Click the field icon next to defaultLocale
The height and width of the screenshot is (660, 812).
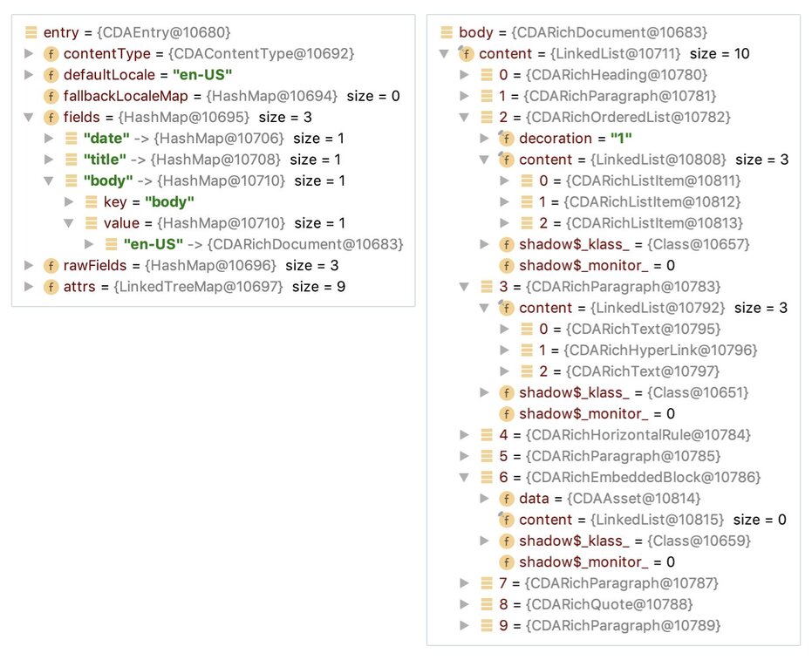[51, 75]
